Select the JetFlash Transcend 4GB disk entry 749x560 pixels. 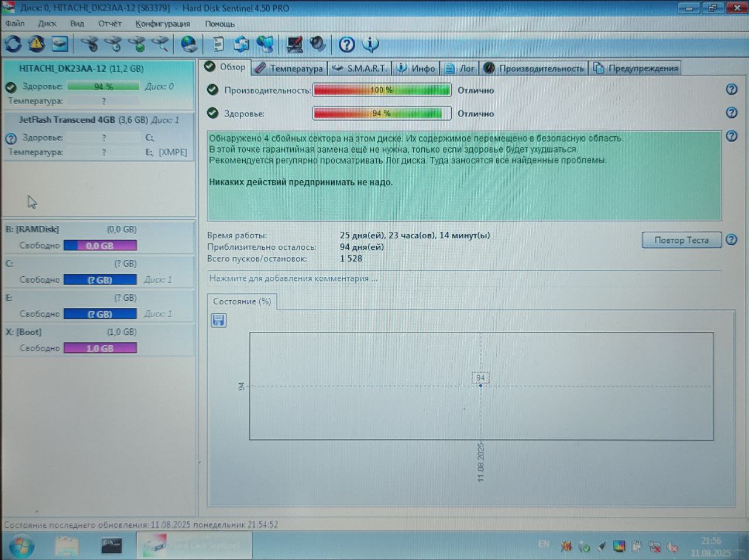[x=98, y=136]
